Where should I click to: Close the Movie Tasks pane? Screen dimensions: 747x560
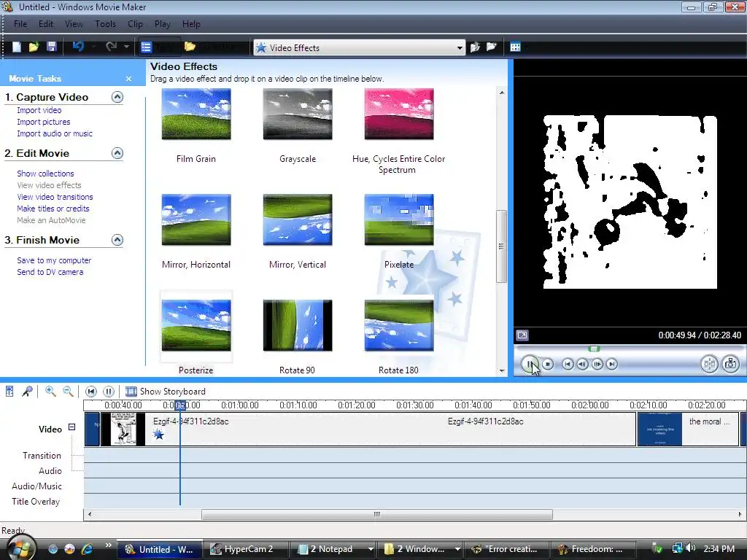128,79
